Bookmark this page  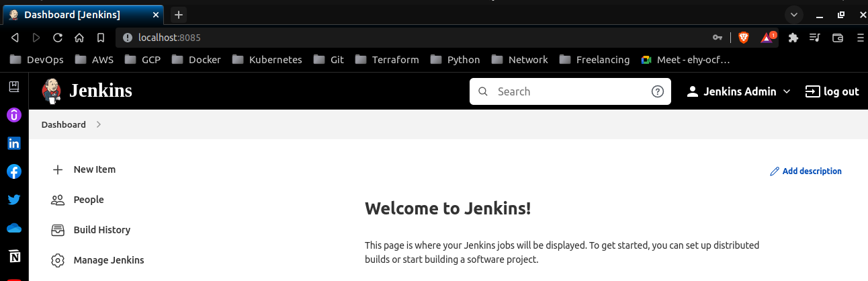(x=101, y=38)
